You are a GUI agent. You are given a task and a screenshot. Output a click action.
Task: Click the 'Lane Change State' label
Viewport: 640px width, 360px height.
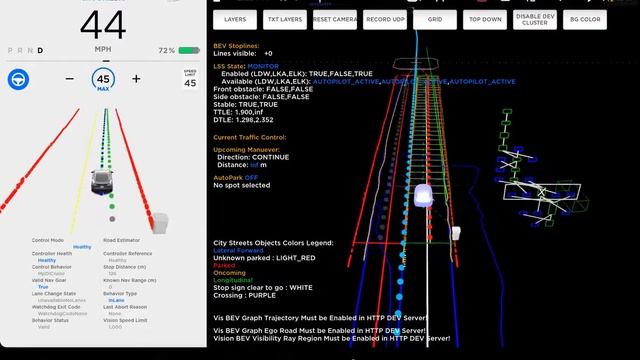pos(53,293)
